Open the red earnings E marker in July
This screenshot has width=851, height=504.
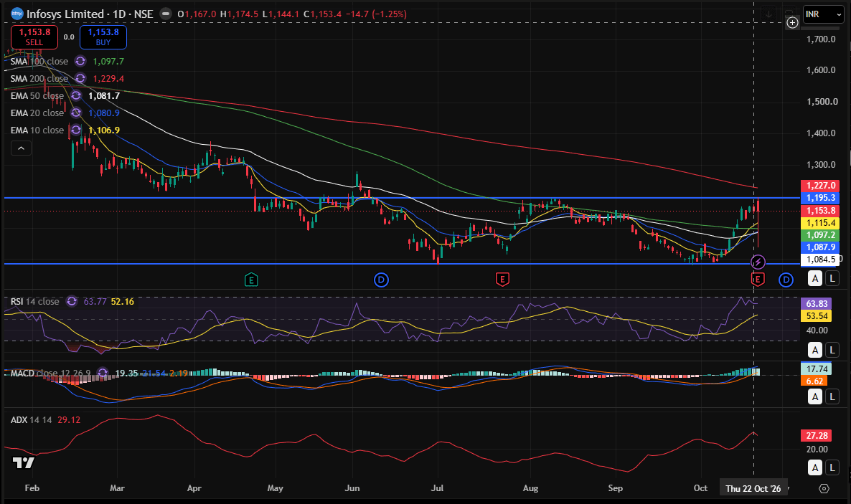click(502, 280)
